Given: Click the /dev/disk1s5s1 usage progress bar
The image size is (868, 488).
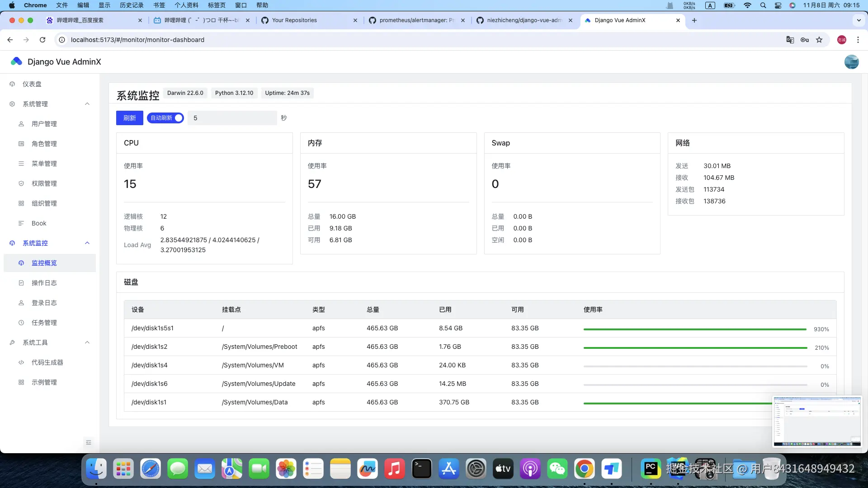Looking at the screenshot, I should pyautogui.click(x=695, y=329).
